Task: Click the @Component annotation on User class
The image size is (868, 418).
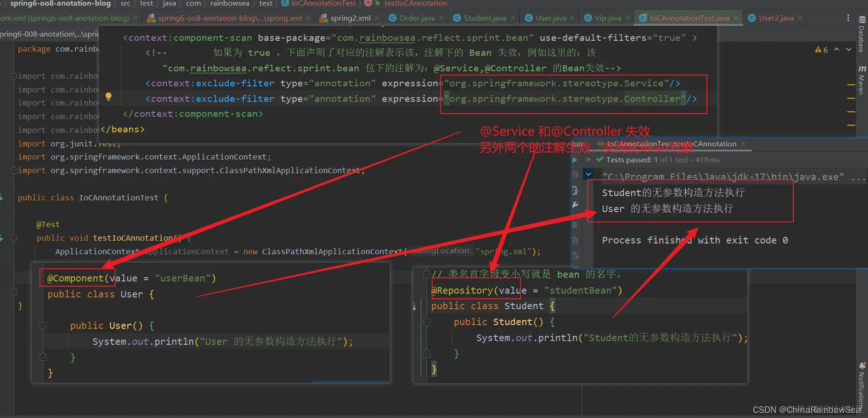Action: 75,278
